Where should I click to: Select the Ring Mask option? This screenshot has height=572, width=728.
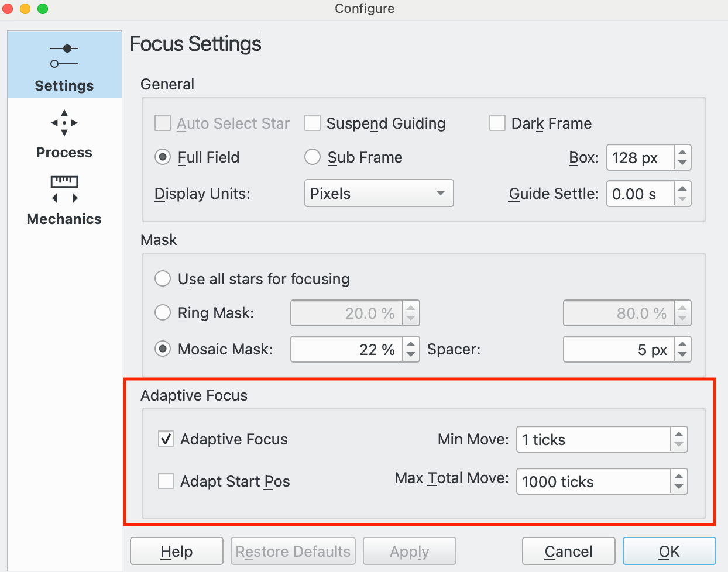click(x=163, y=313)
